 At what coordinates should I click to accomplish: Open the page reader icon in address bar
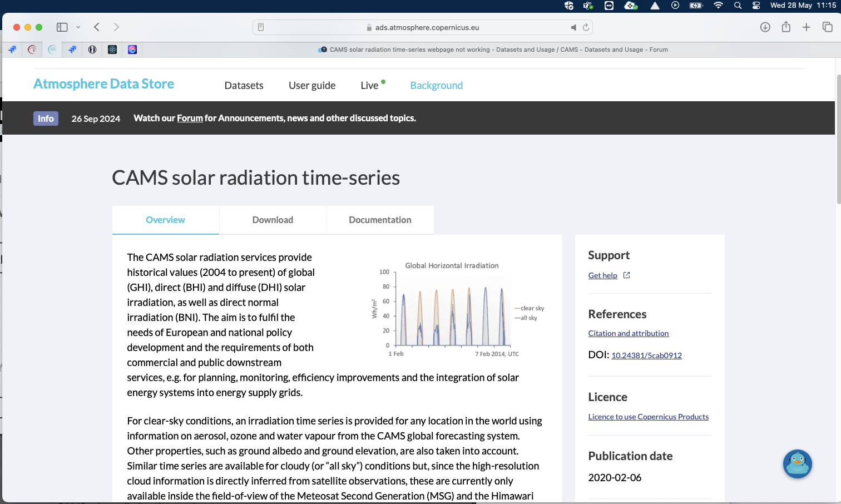(261, 27)
